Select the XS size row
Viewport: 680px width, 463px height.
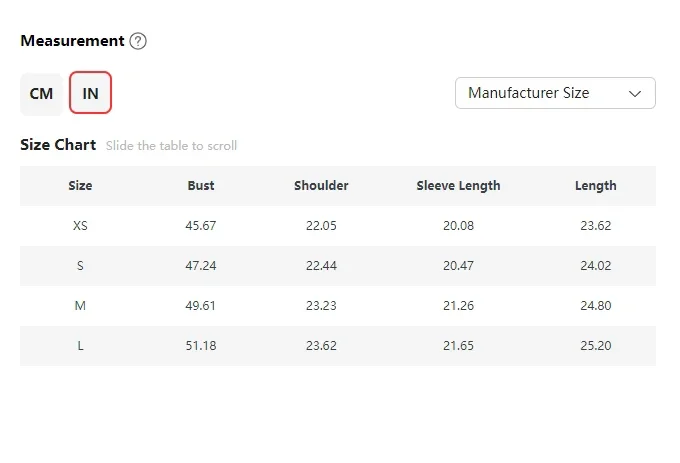click(80, 225)
